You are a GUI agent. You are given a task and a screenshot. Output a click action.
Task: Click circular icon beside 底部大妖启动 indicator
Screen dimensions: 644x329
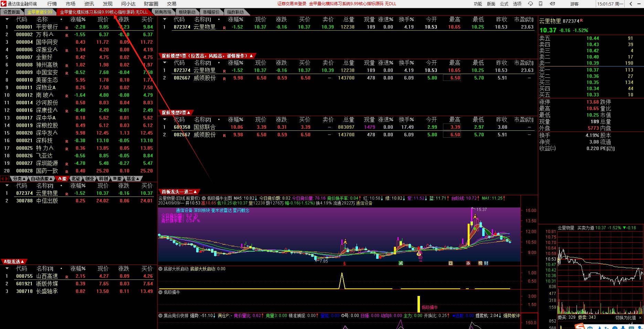(160, 269)
